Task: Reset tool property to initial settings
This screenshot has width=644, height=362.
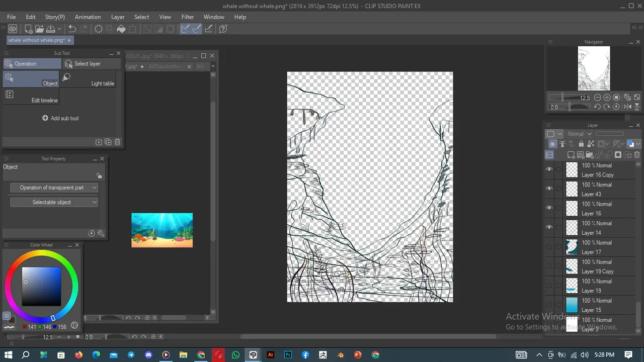Action: coord(91,233)
